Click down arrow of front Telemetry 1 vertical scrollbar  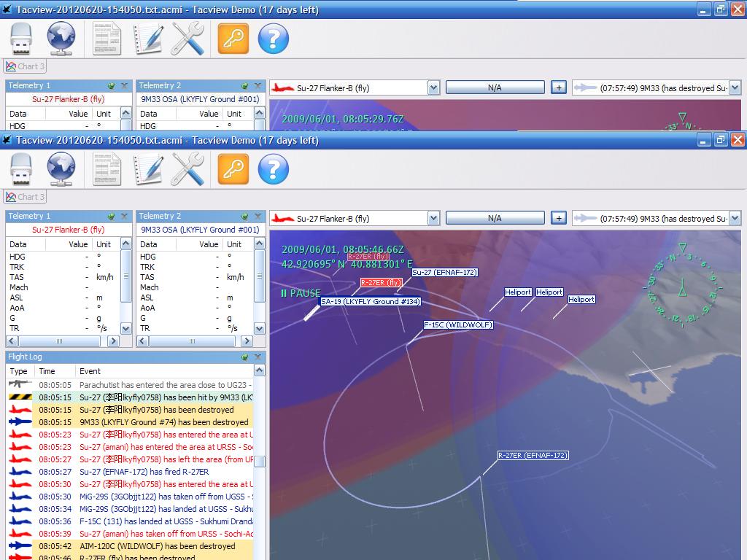tap(126, 329)
